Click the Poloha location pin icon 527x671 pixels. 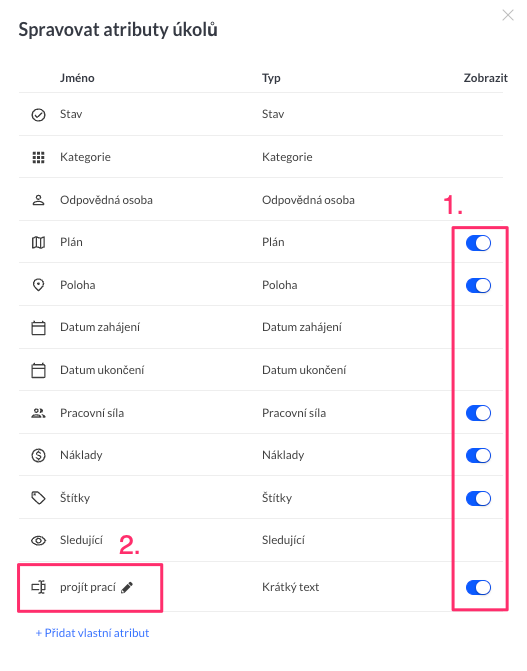tap(39, 285)
